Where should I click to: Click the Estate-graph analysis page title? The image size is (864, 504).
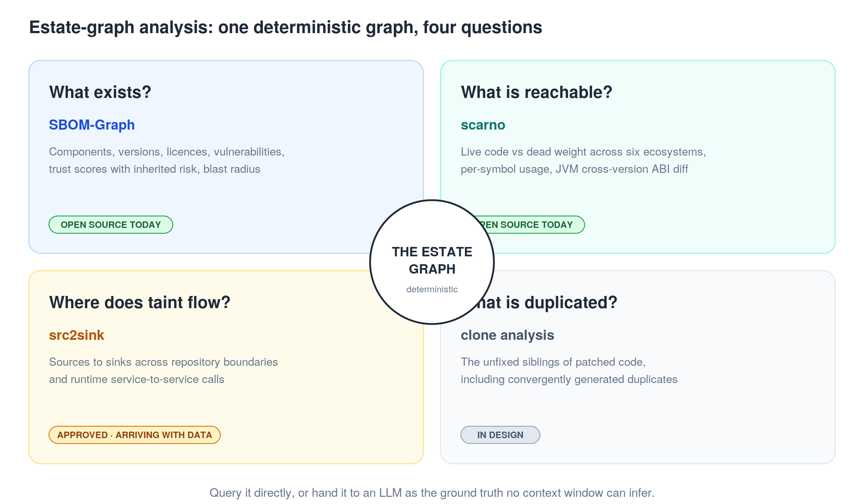pos(285,27)
